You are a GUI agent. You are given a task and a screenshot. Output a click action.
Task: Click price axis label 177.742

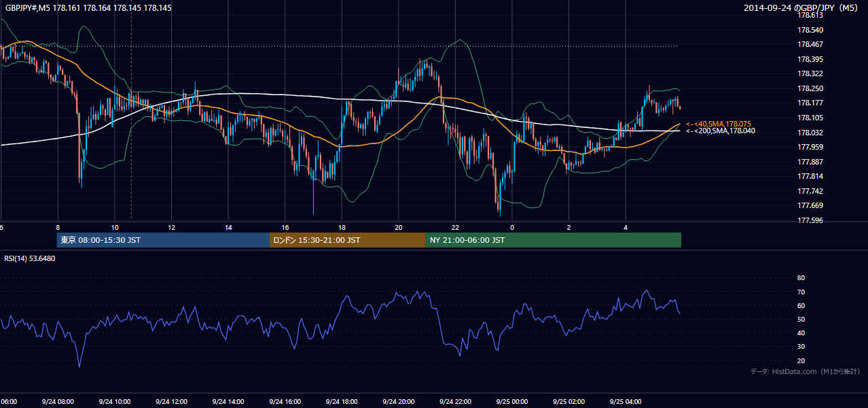click(810, 191)
